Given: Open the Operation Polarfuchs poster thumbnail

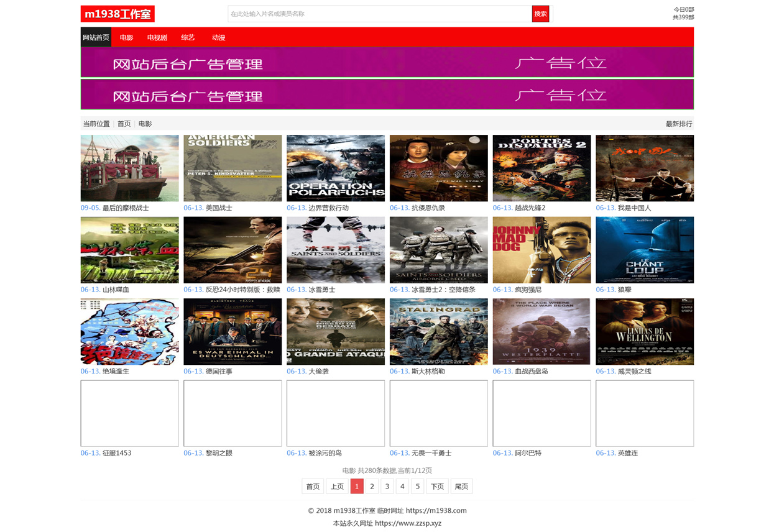Looking at the screenshot, I should click(336, 168).
